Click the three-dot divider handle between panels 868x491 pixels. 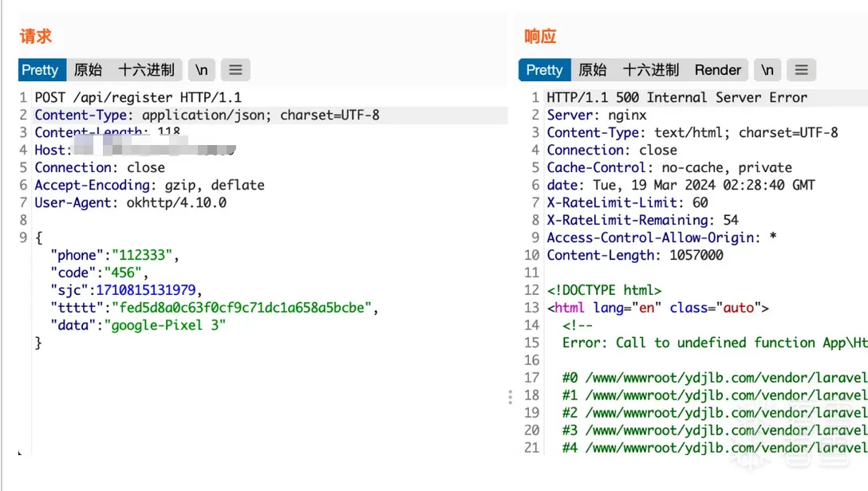tap(510, 397)
